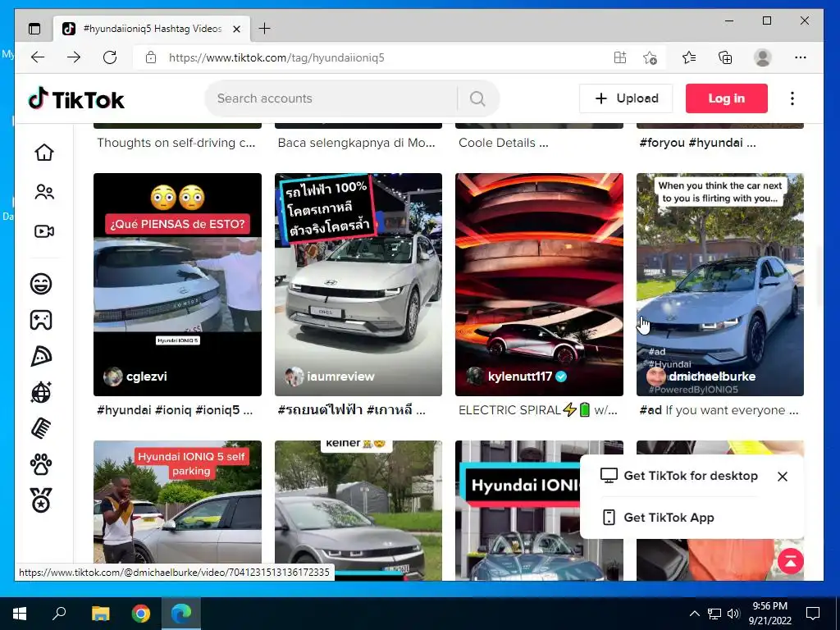Open the browser profile avatar

pos(762,57)
